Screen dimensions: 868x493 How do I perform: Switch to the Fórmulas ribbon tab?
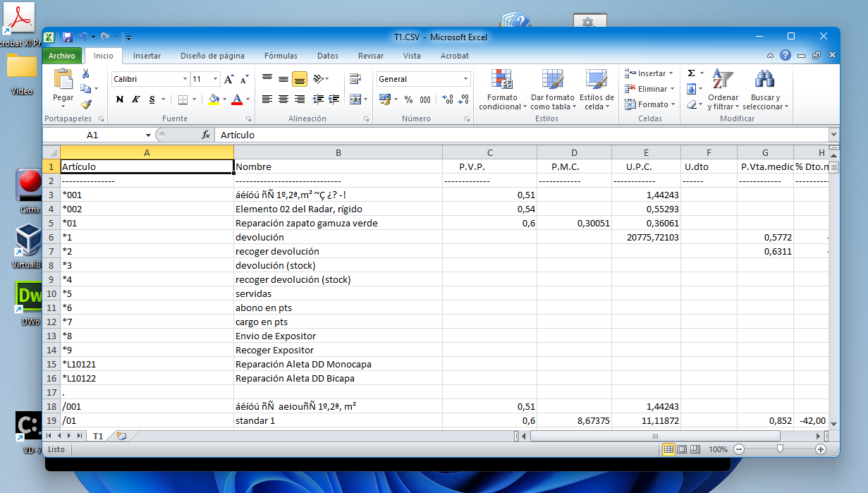pos(281,56)
